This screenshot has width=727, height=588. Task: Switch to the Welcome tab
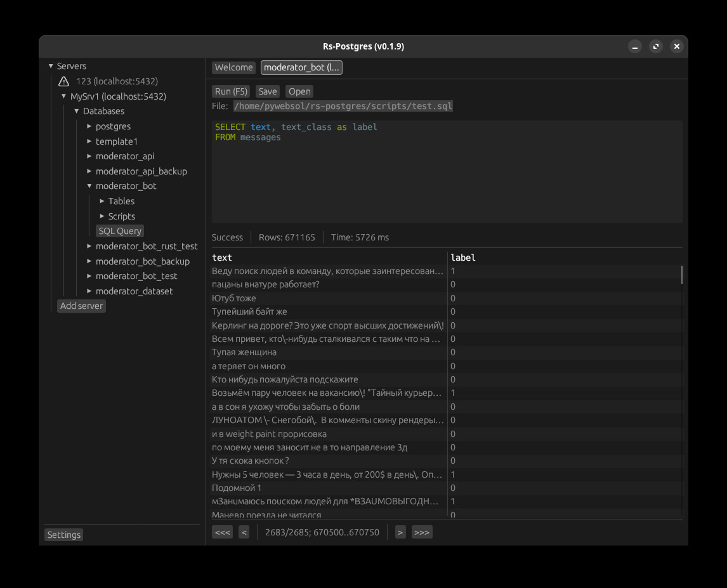click(x=233, y=67)
